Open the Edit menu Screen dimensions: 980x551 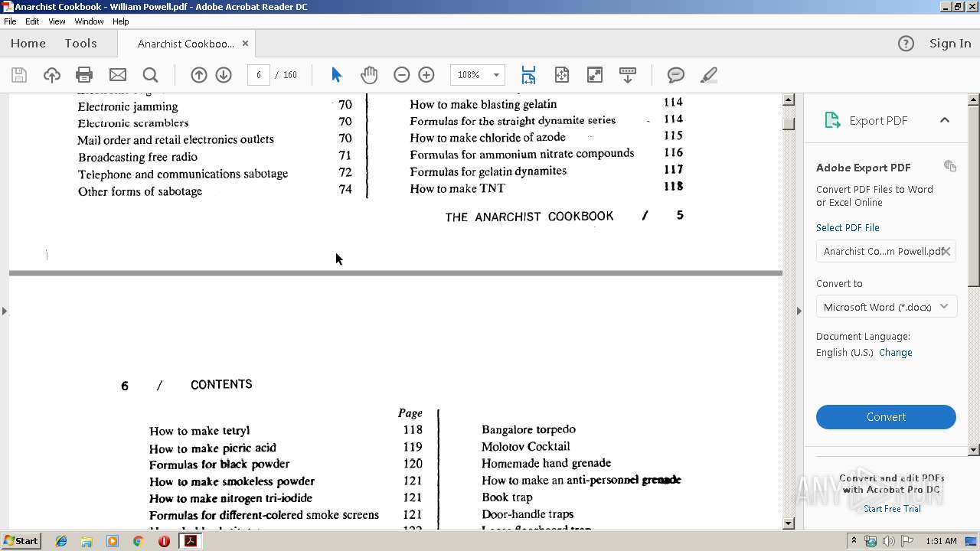[32, 21]
